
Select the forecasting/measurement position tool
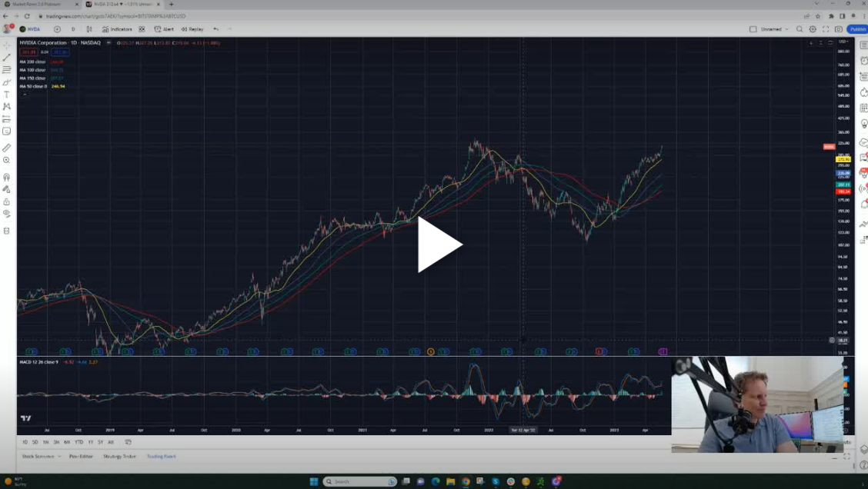(7, 119)
